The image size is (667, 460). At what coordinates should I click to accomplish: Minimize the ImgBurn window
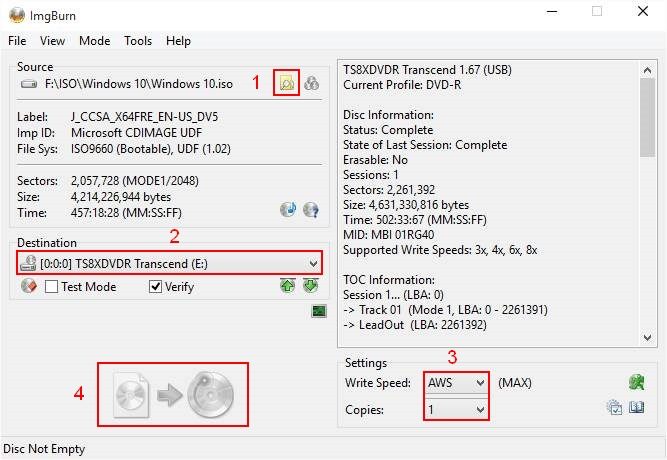[x=552, y=11]
